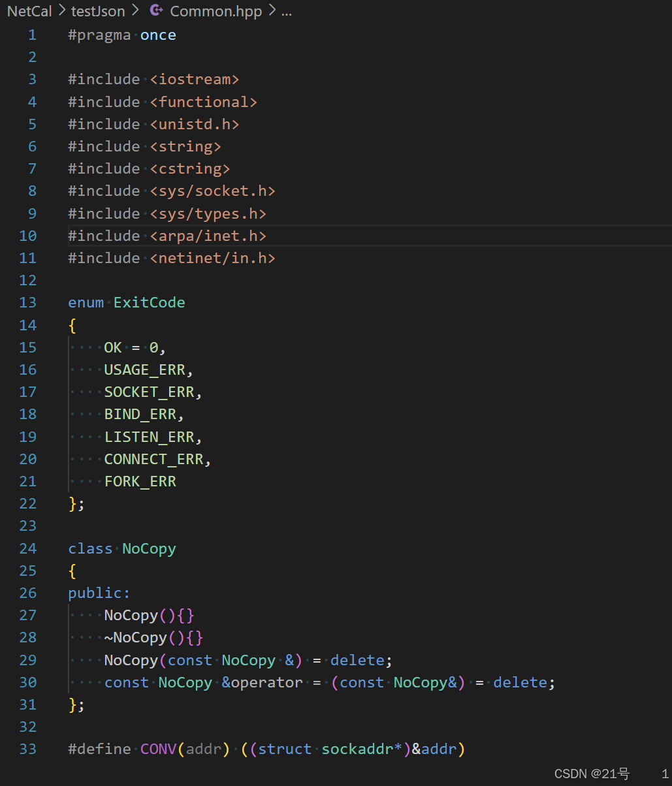Click the 'enum' keyword on line 13

[x=86, y=303]
